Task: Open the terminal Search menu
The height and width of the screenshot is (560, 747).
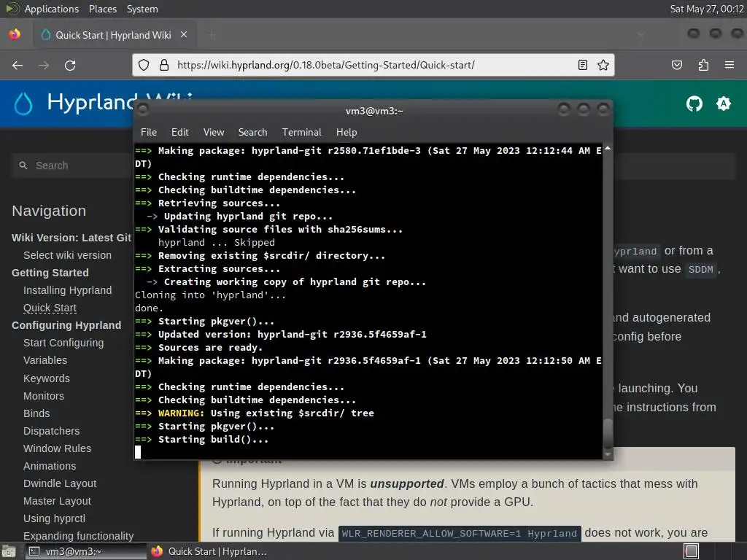Action: [252, 133]
